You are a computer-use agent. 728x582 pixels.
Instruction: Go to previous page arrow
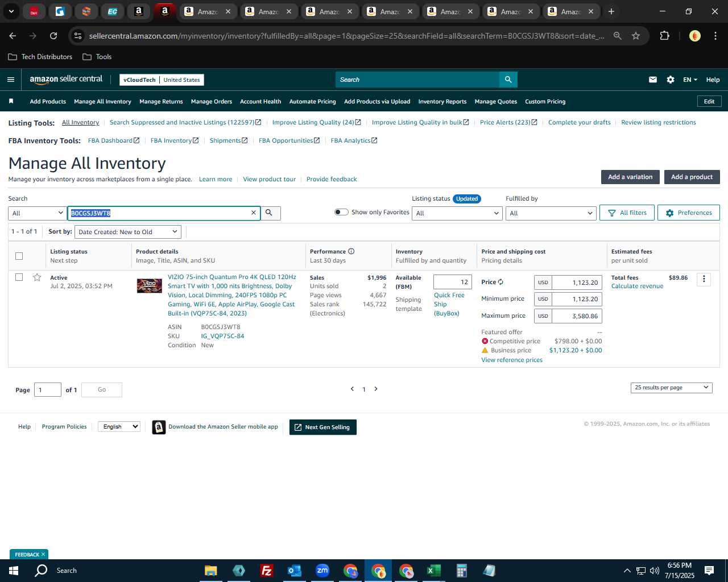pyautogui.click(x=352, y=389)
